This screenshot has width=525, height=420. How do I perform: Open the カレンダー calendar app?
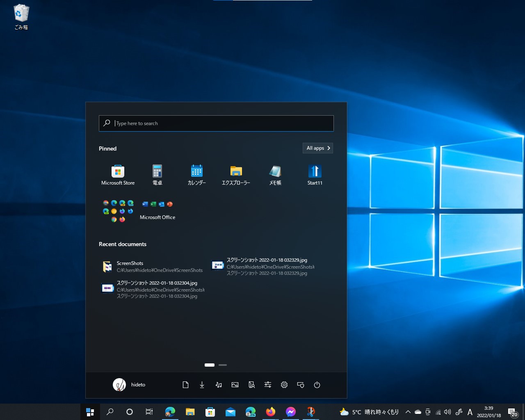point(196,175)
